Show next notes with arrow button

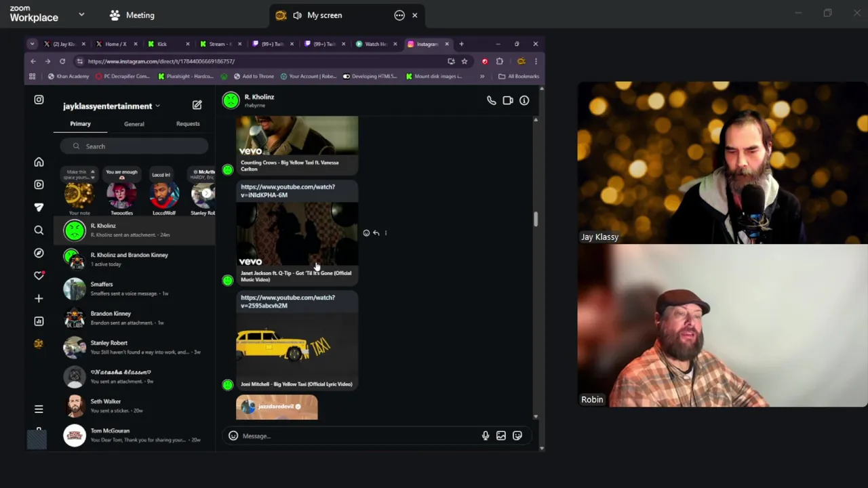(x=207, y=194)
